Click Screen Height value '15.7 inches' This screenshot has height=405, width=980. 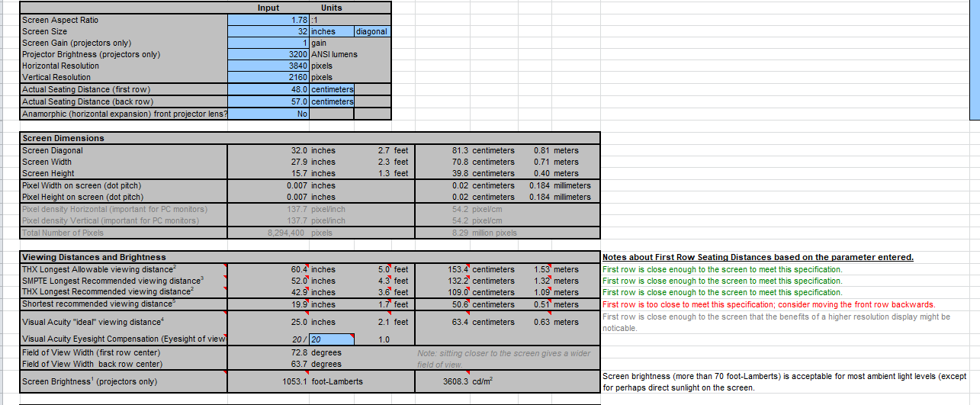[313, 173]
